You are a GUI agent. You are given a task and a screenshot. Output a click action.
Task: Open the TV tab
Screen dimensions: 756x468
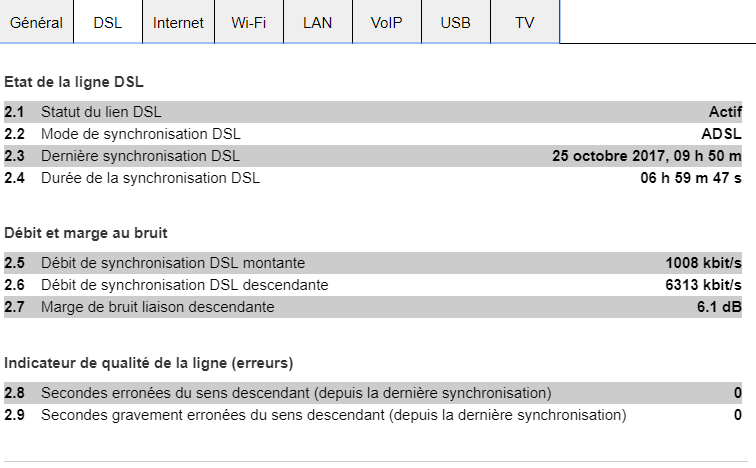(524, 22)
